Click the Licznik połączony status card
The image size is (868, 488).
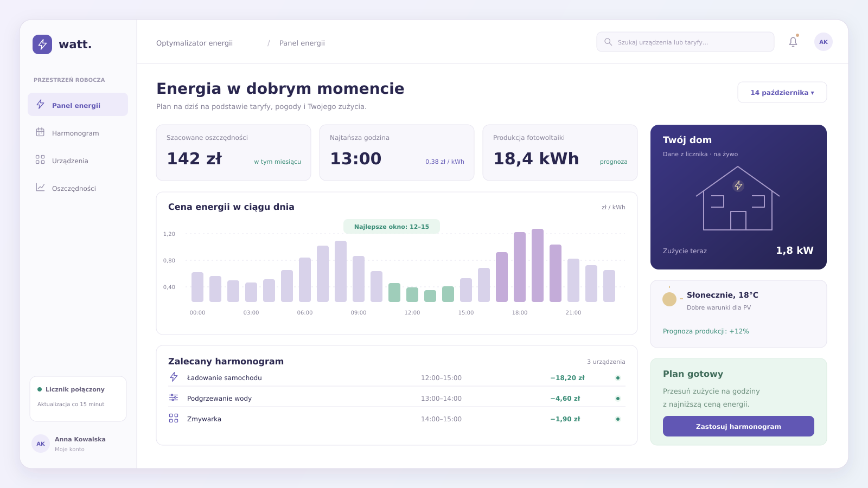click(x=78, y=399)
